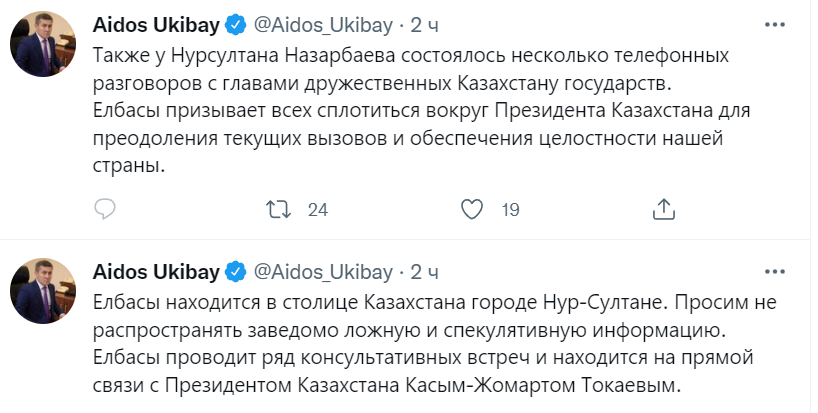Click the Aidos Ukibay name on the second tweet
This screenshot has height=413, width=818.
pos(157,271)
